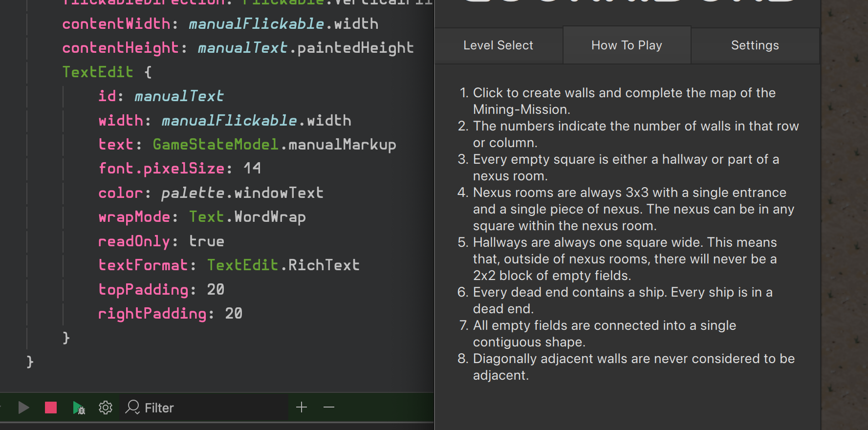Zoom in output with the plus icon

click(x=302, y=407)
